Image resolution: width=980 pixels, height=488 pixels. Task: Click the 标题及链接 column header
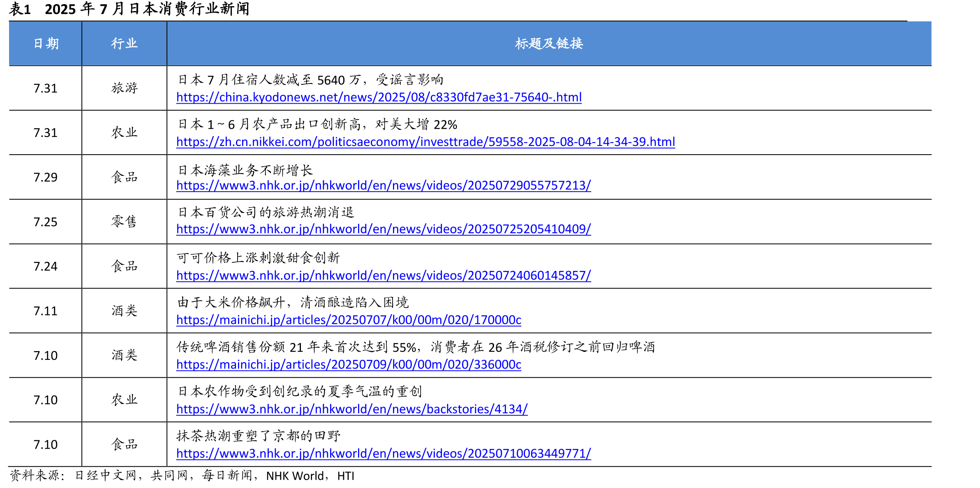(549, 44)
